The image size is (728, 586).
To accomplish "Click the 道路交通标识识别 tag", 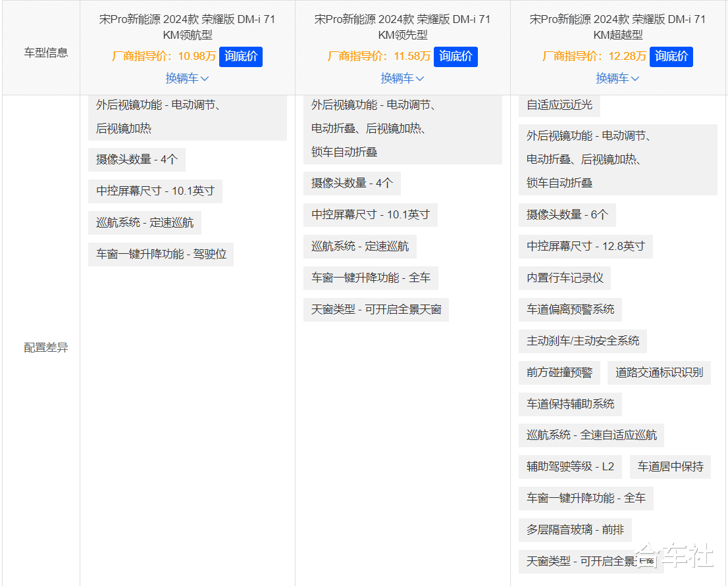I will (660, 372).
